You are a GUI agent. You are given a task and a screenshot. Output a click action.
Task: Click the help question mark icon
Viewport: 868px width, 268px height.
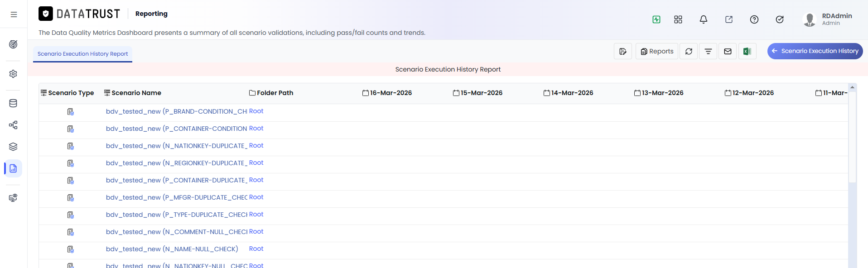point(754,19)
